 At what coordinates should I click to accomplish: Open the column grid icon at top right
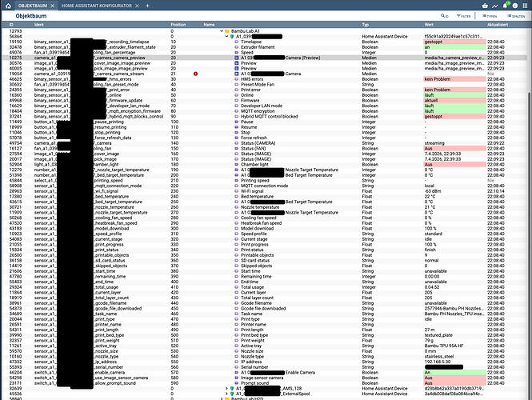[x=526, y=6]
